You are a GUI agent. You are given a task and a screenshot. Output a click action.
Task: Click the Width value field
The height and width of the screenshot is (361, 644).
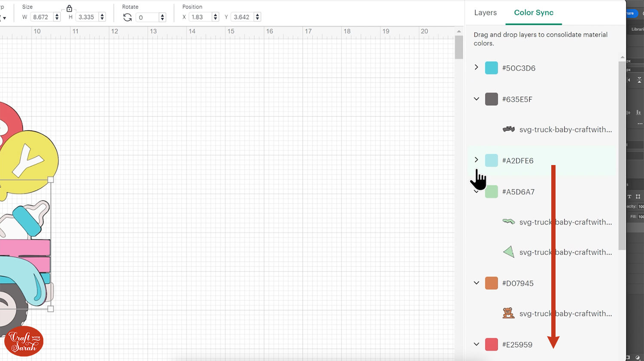pos(41,17)
